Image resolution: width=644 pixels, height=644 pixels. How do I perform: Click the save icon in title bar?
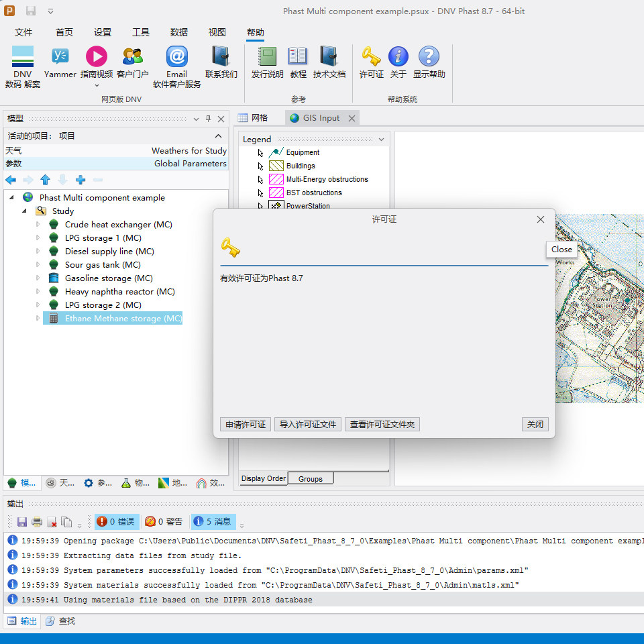click(31, 11)
